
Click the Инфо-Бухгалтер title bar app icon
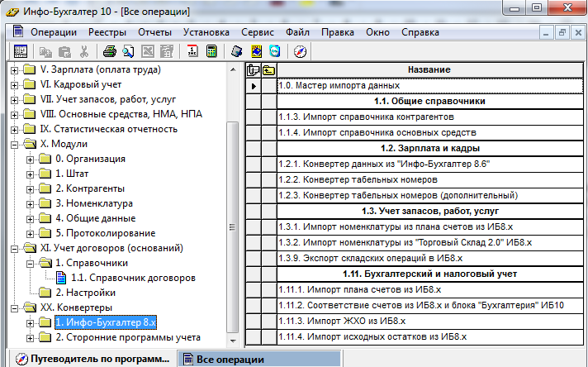tap(12, 12)
